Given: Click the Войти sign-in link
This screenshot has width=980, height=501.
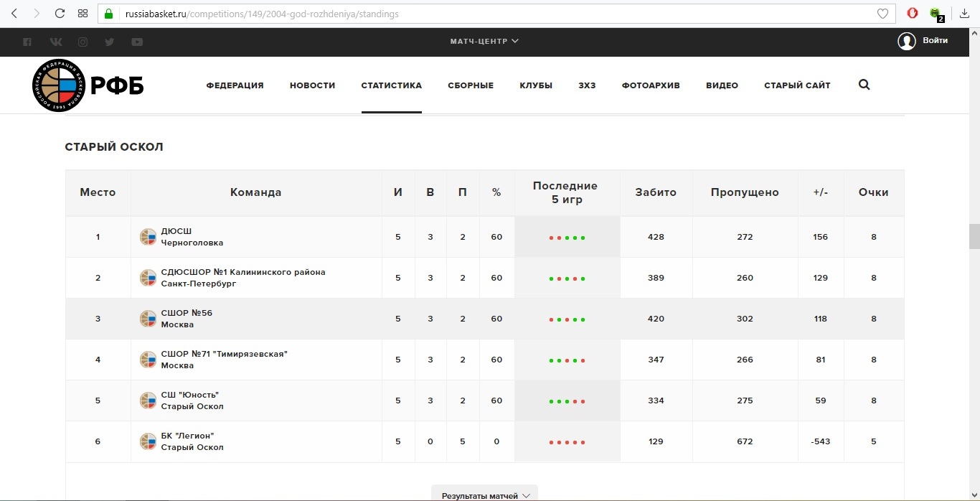Looking at the screenshot, I should tap(936, 41).
